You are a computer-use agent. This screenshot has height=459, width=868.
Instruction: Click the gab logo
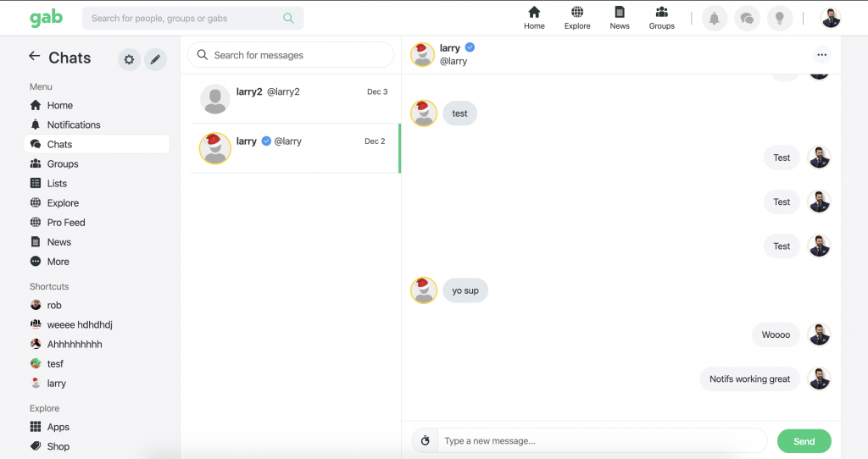tap(46, 18)
